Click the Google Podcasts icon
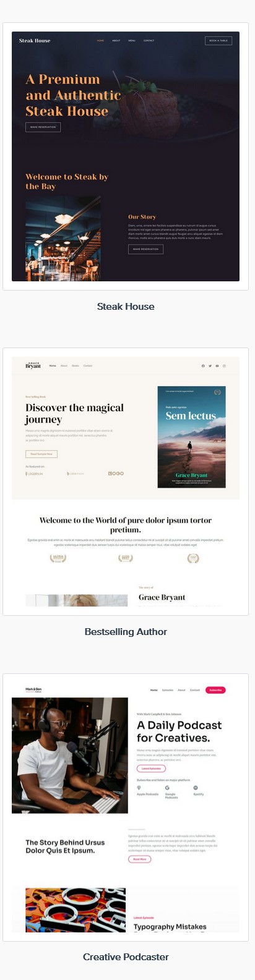Screen dimensions: 255x980 [x=167, y=788]
